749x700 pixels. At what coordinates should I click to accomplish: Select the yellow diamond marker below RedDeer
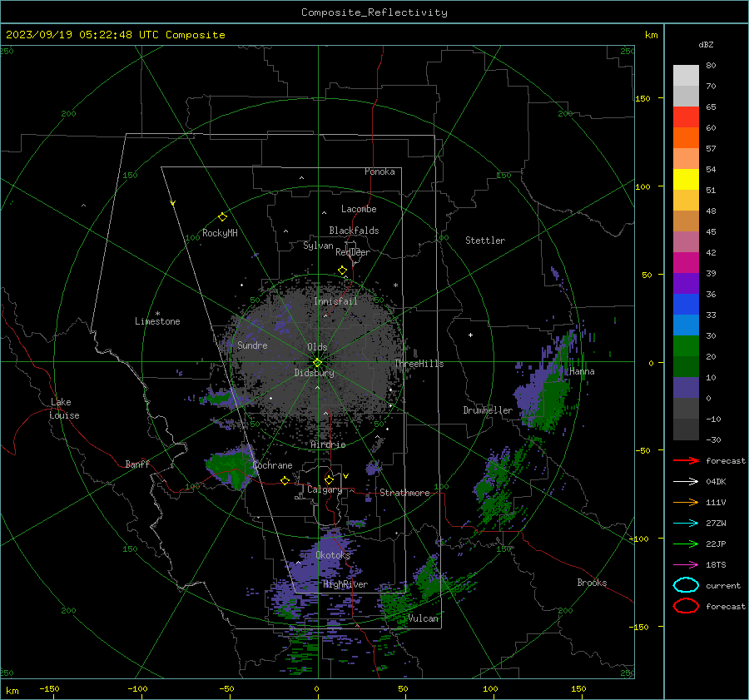click(342, 271)
